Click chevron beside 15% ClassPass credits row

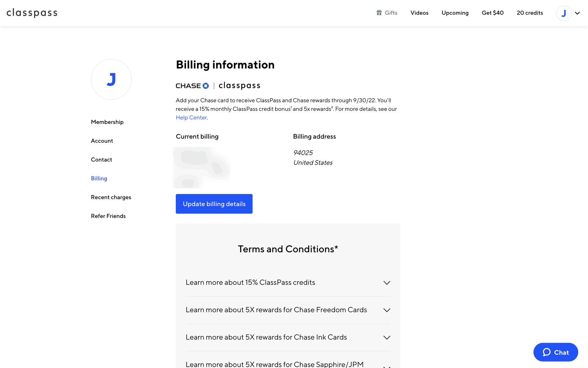click(387, 283)
